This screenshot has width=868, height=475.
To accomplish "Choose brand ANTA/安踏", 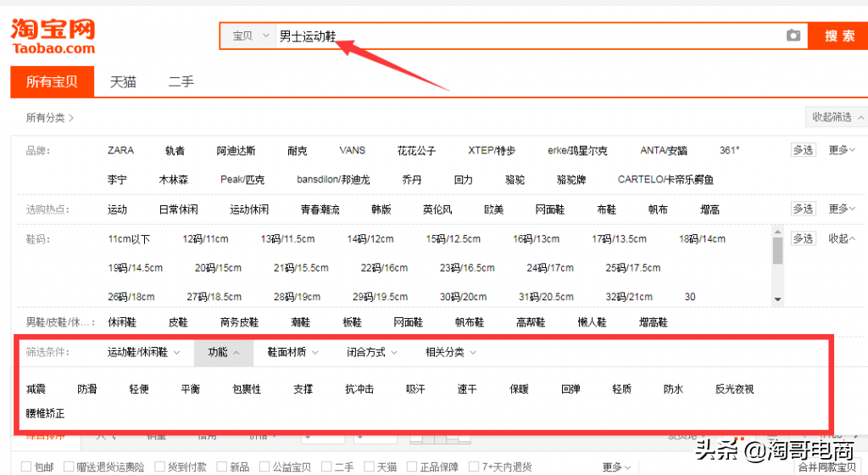I will (x=664, y=151).
